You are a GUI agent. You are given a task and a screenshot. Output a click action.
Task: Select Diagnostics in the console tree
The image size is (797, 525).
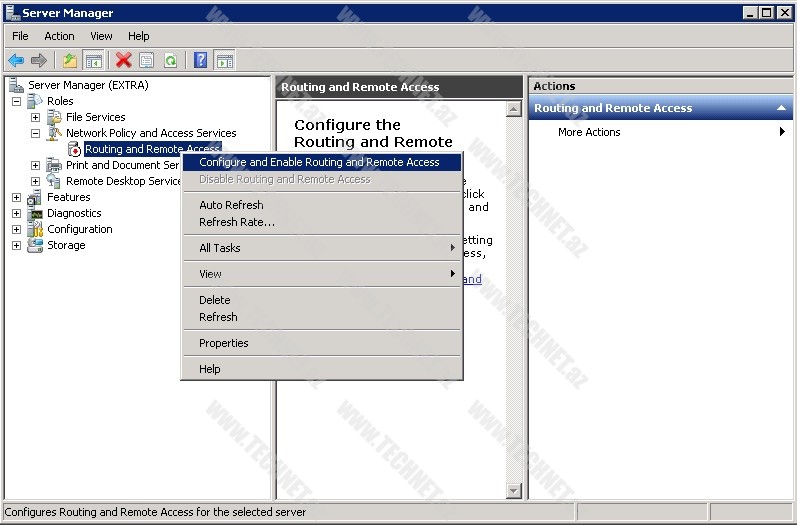click(x=74, y=213)
